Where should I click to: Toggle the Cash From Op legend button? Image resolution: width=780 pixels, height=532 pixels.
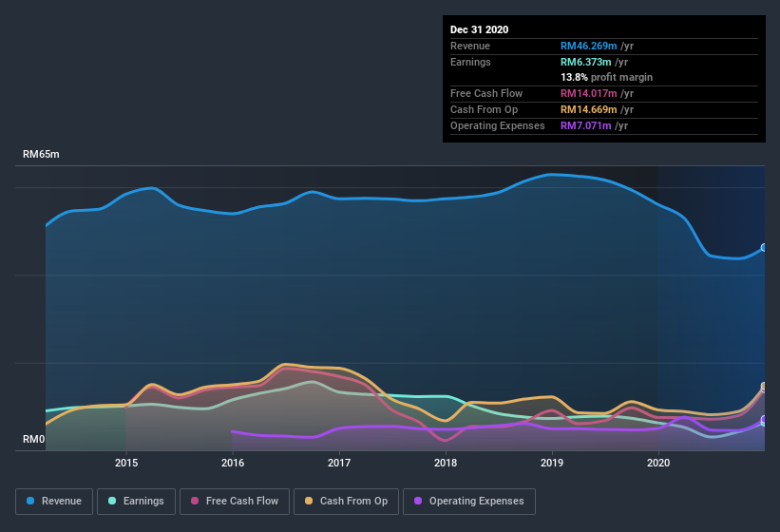pyautogui.click(x=346, y=502)
